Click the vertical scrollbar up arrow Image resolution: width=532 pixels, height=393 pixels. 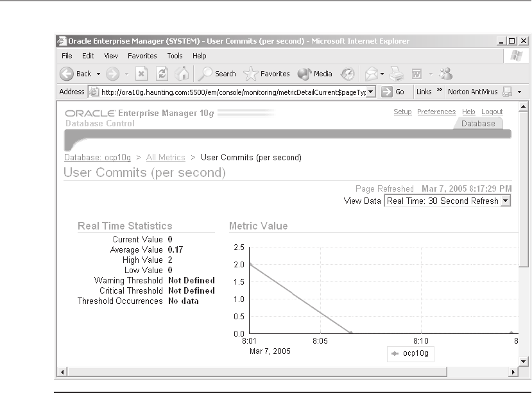(523, 107)
